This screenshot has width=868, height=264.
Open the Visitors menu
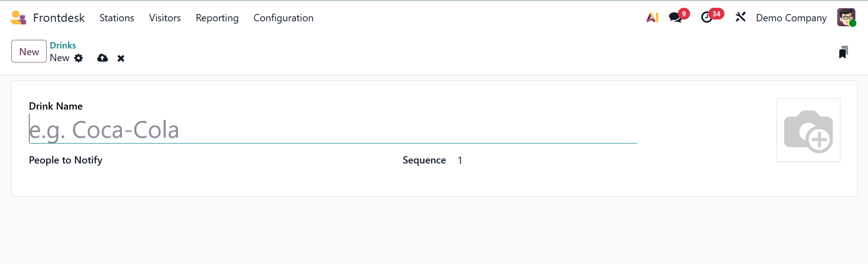pyautogui.click(x=165, y=18)
